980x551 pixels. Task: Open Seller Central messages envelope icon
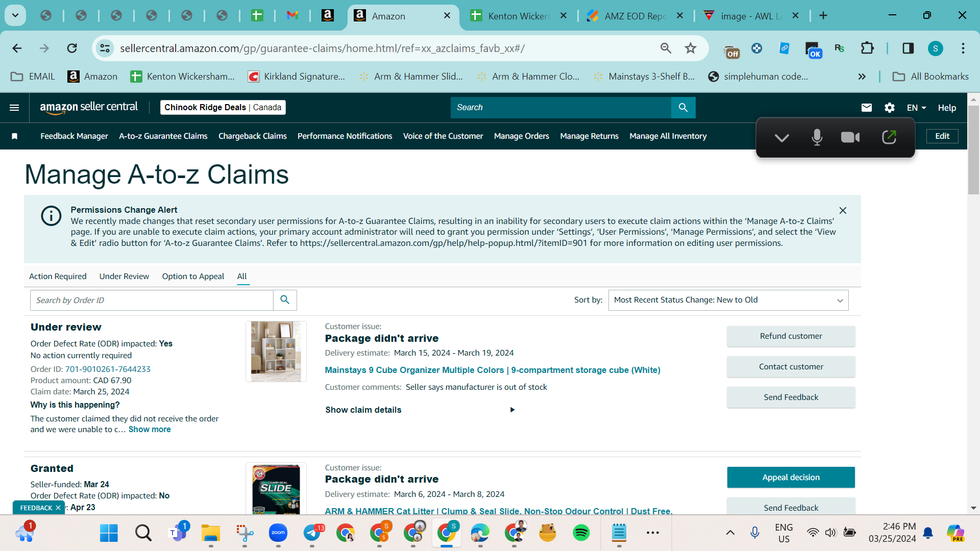coord(867,108)
